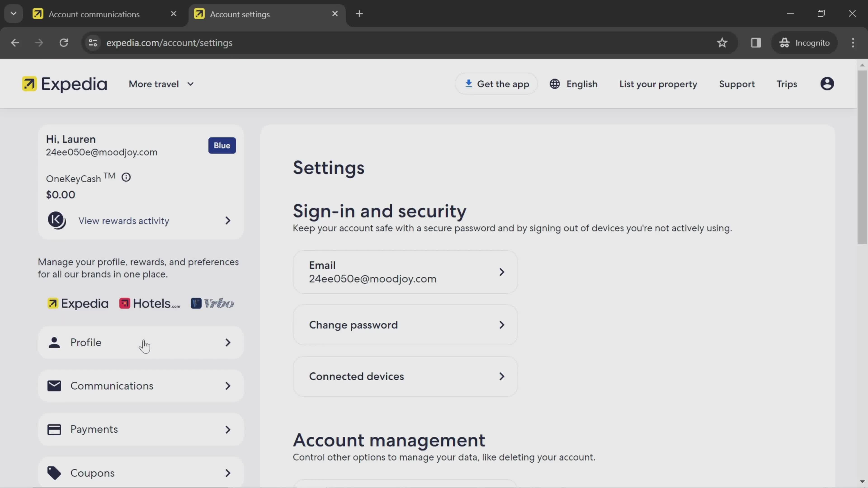Open the Connected devices chevron
Screen dimensions: 868x488
[x=501, y=377]
